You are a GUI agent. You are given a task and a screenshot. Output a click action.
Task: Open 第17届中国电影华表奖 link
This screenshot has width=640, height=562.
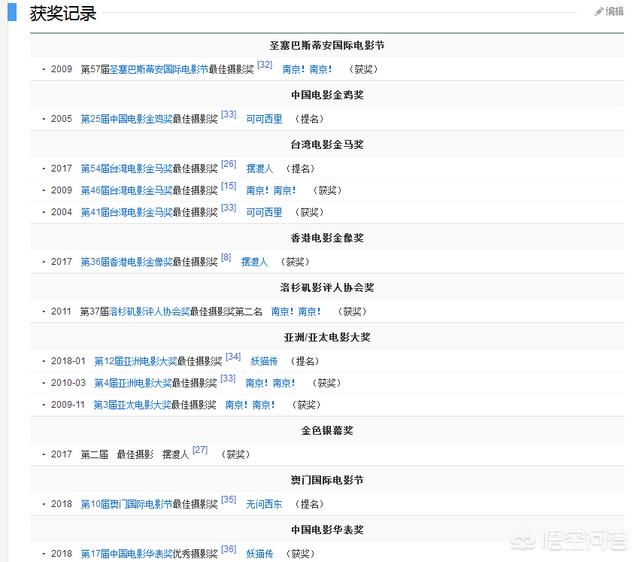[x=126, y=553]
